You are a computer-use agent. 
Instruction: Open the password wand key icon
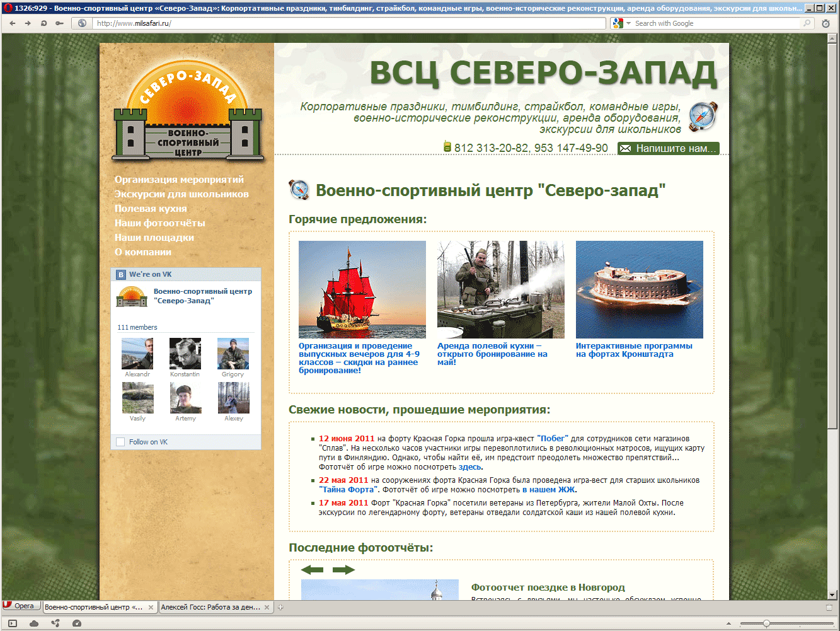click(x=59, y=23)
